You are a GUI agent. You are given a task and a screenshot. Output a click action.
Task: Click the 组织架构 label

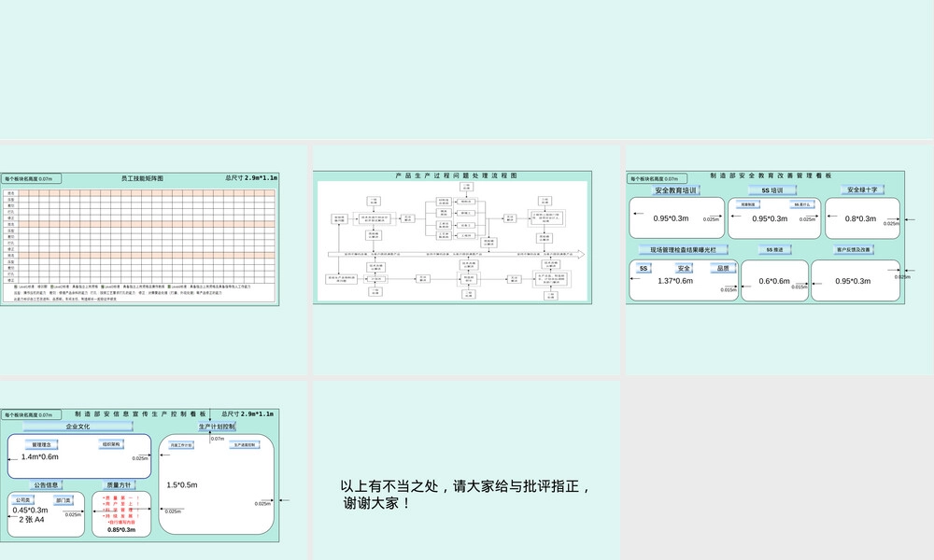tap(111, 444)
